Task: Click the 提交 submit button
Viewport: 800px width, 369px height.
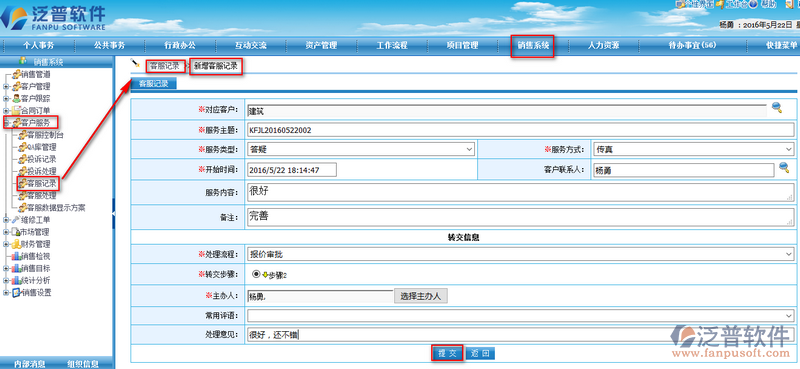Action: 447,353
